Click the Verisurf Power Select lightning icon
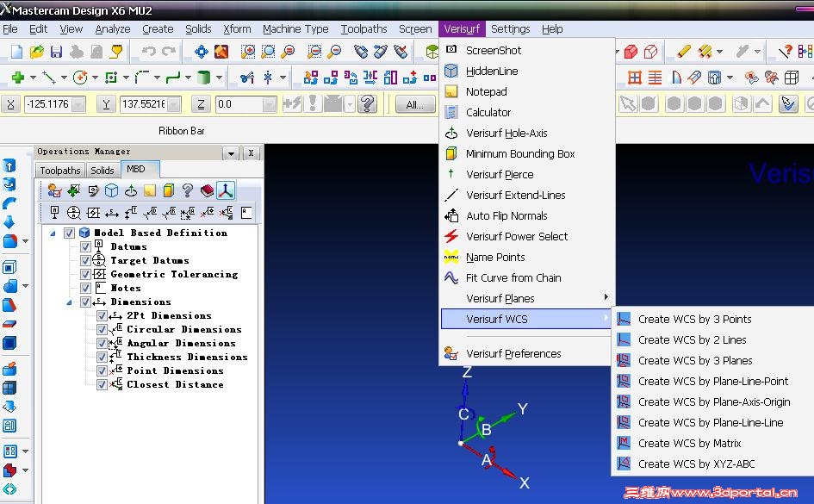Viewport: 814px width, 504px height. pyautogui.click(x=451, y=236)
